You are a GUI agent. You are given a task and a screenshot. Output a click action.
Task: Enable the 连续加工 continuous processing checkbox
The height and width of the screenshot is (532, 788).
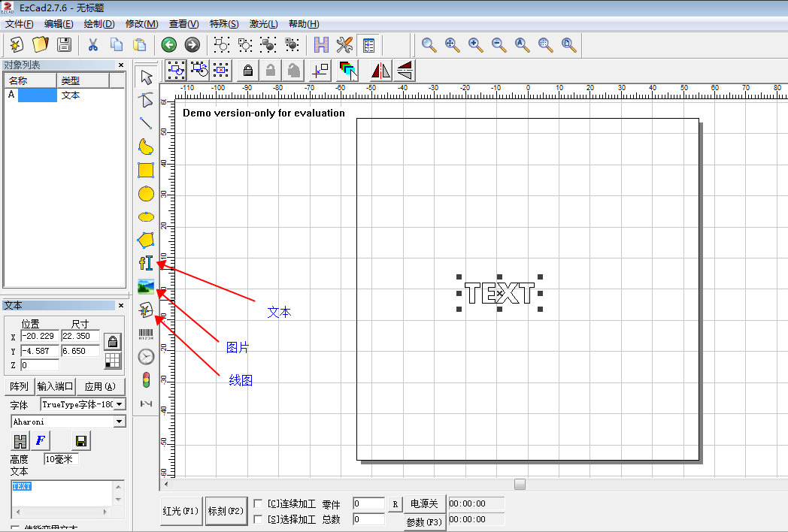pos(259,503)
